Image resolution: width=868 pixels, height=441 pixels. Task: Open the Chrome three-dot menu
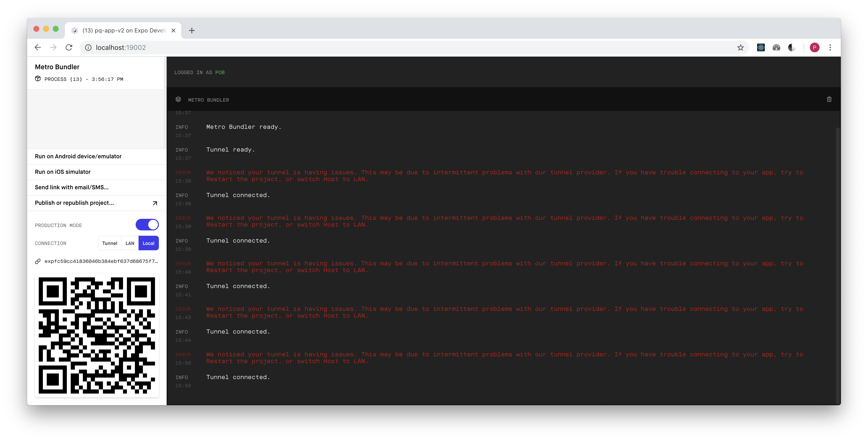pyautogui.click(x=830, y=47)
